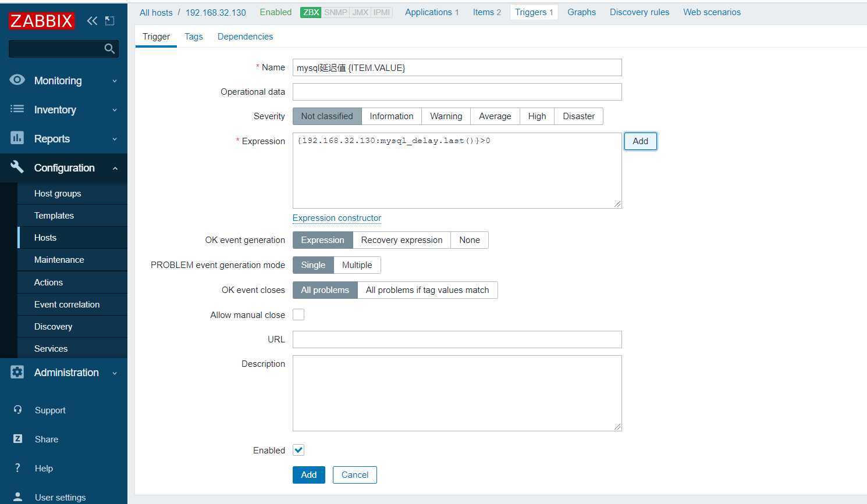Switch to the Dependencies tab
Screen dimensions: 867x504
(245, 37)
